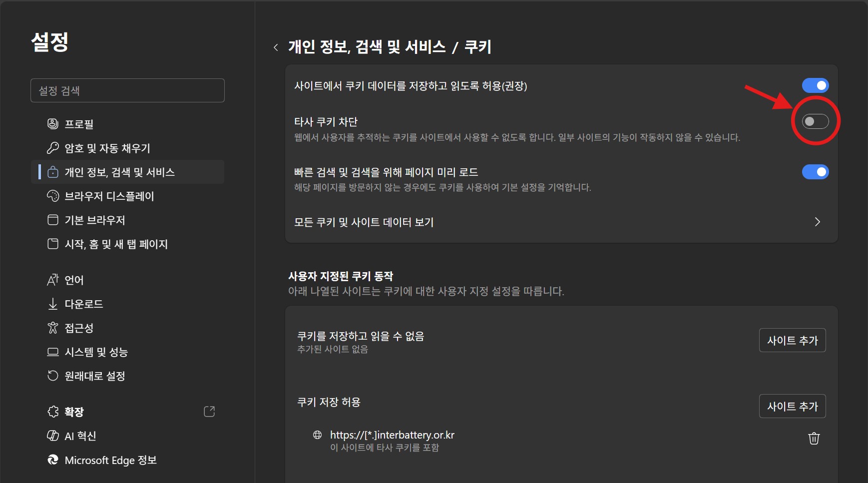Open the 언어 settings section
868x483 pixels.
[x=74, y=280]
